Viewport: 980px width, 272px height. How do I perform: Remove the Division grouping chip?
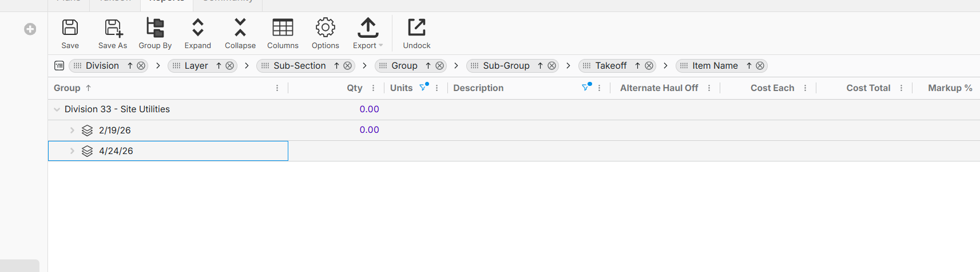(141, 66)
